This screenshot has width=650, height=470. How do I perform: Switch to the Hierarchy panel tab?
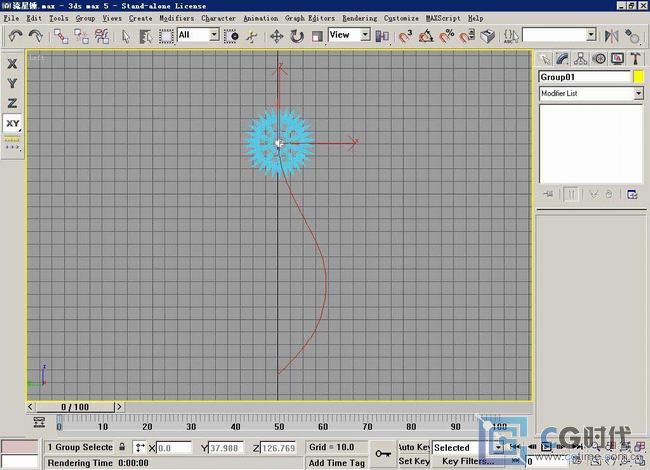click(x=581, y=59)
